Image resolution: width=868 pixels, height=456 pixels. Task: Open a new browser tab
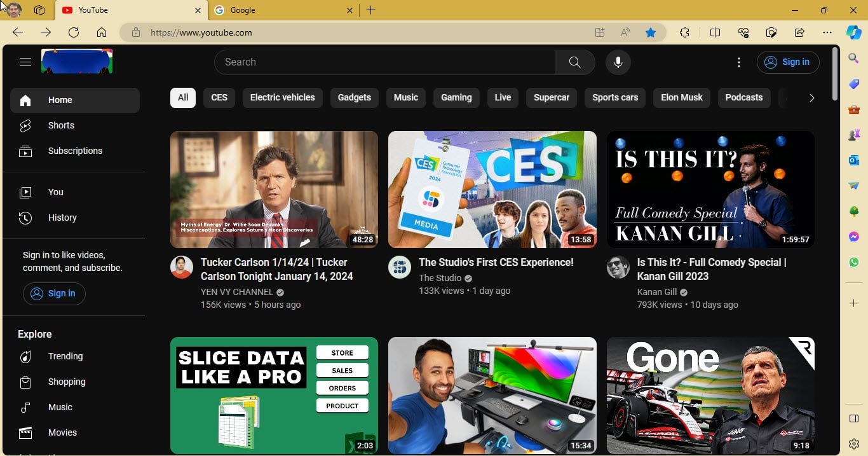point(371,10)
